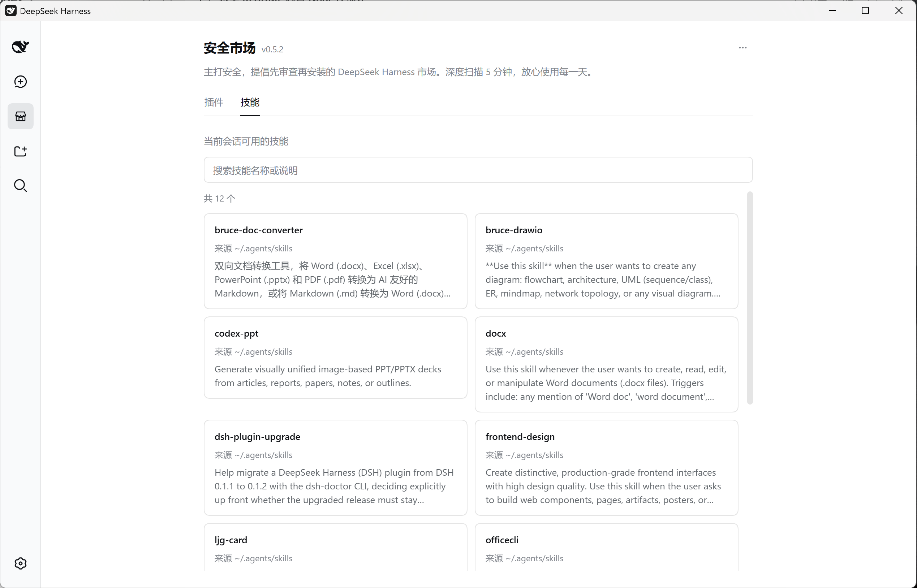917x588 pixels.
Task: Click the DeepSeek Harness window title text
Action: [x=55, y=11]
